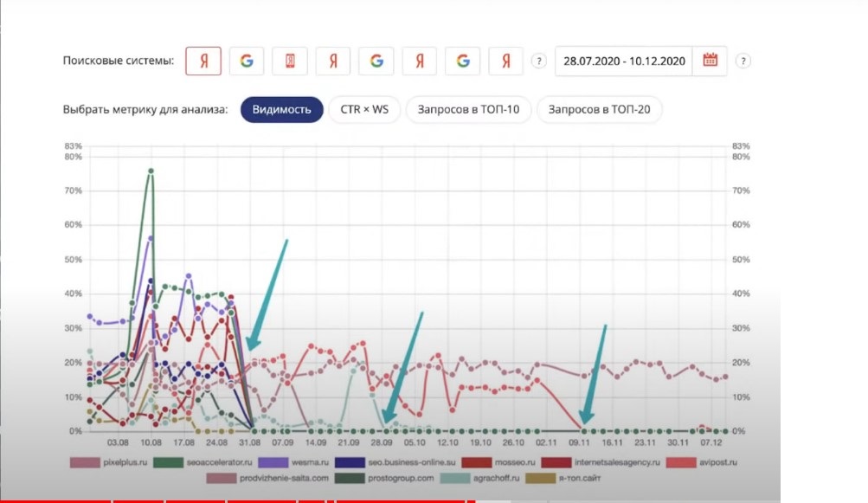Select the last Yandex icon before the help mark
Screen dimensions: 868x503
tap(506, 61)
